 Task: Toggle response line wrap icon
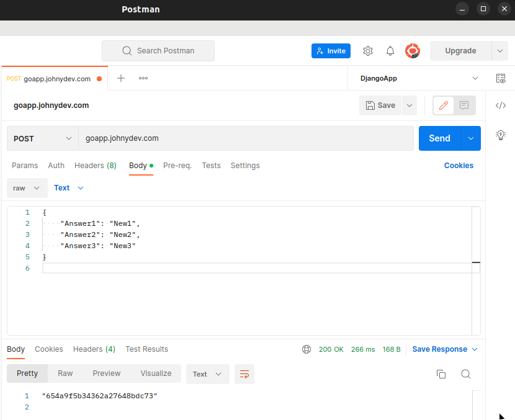pos(244,374)
